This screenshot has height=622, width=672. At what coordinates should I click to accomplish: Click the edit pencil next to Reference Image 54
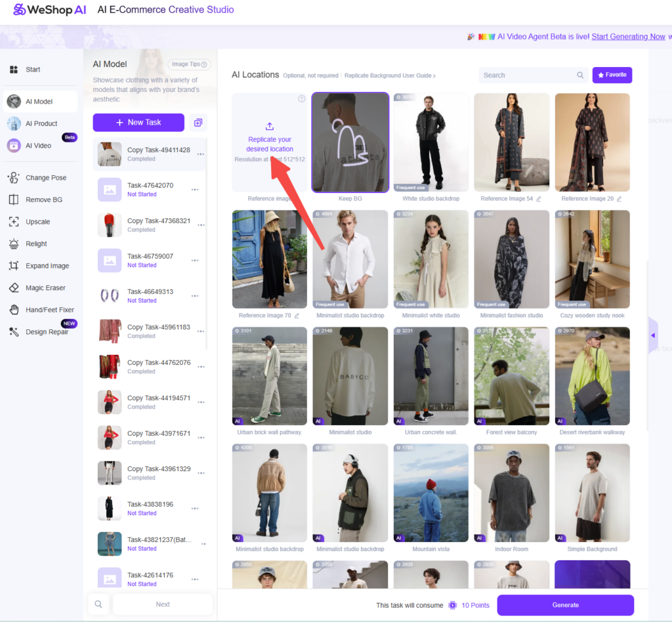coord(539,199)
